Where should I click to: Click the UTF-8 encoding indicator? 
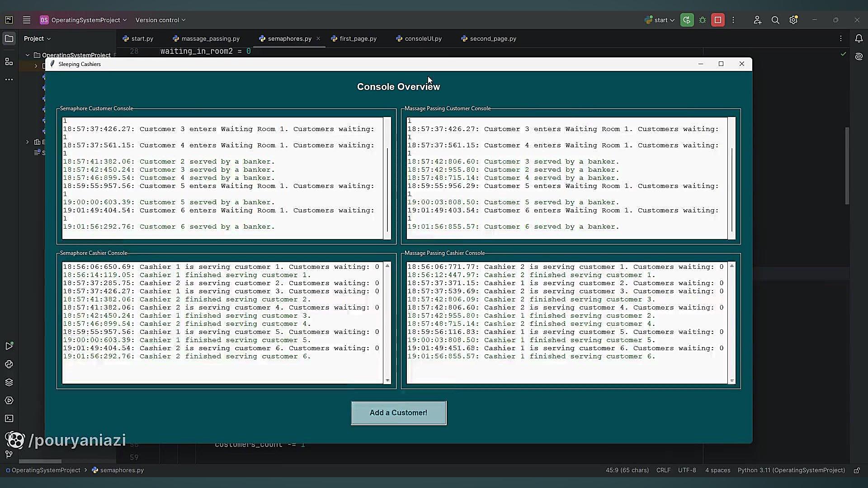tap(687, 470)
